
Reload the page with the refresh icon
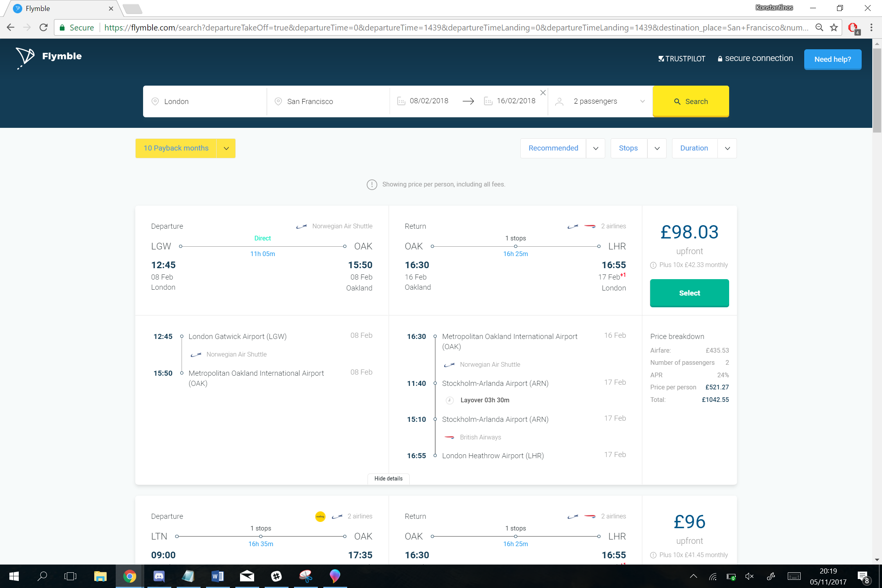(x=43, y=27)
